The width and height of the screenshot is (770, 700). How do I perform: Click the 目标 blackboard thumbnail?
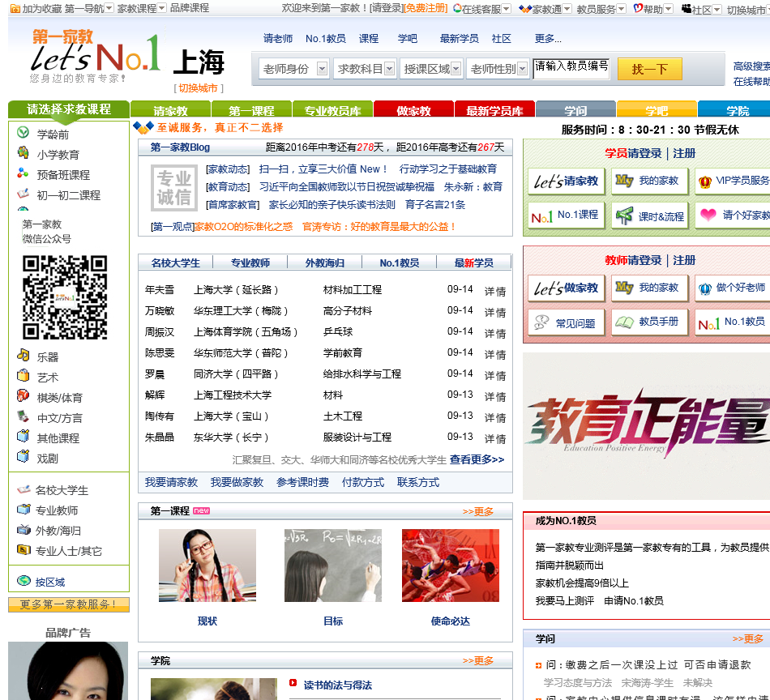pyautogui.click(x=333, y=566)
